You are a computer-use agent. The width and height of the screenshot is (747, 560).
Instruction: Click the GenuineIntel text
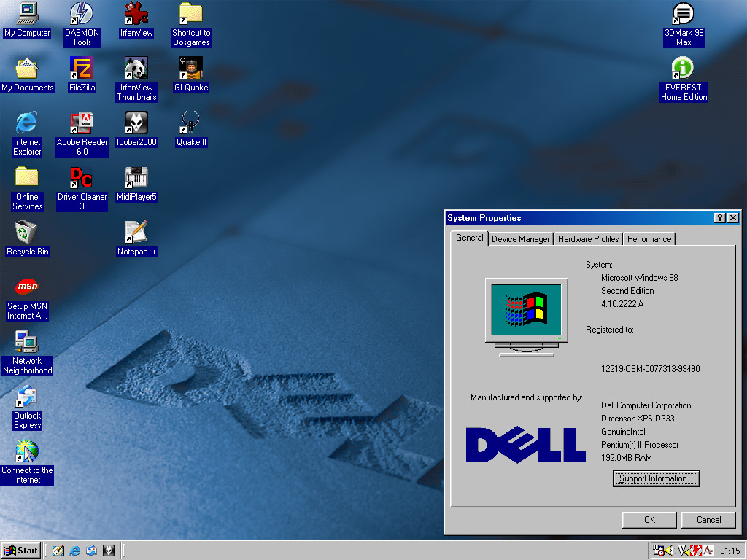click(x=623, y=432)
